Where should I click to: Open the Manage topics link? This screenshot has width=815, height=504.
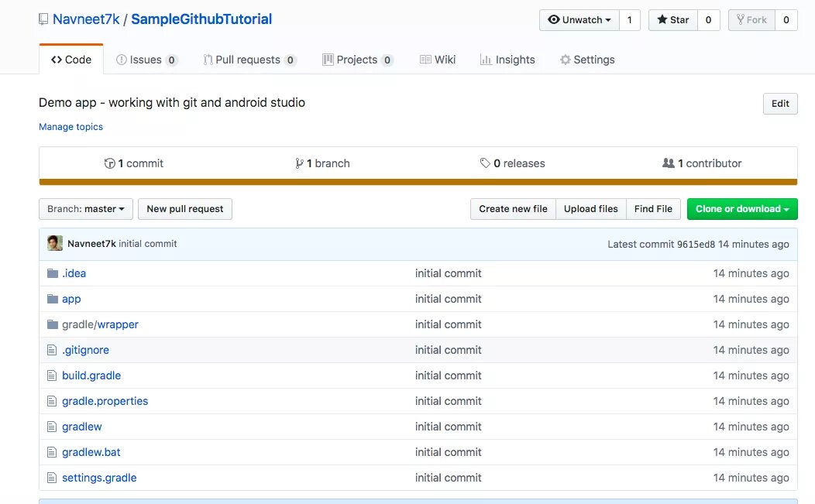coord(70,127)
